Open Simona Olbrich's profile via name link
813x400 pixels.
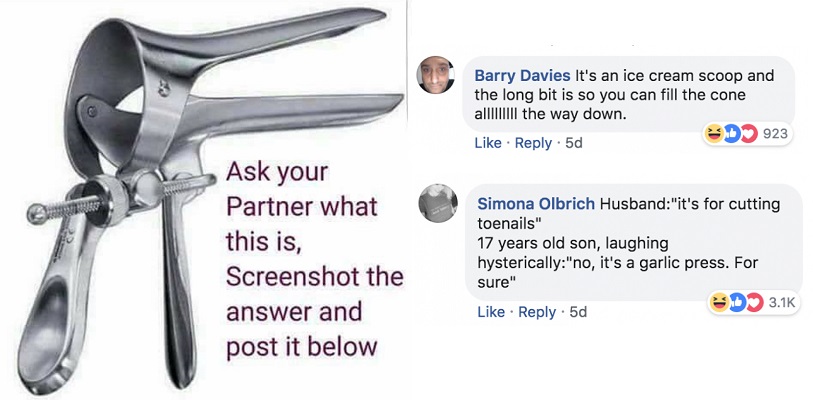coord(534,204)
